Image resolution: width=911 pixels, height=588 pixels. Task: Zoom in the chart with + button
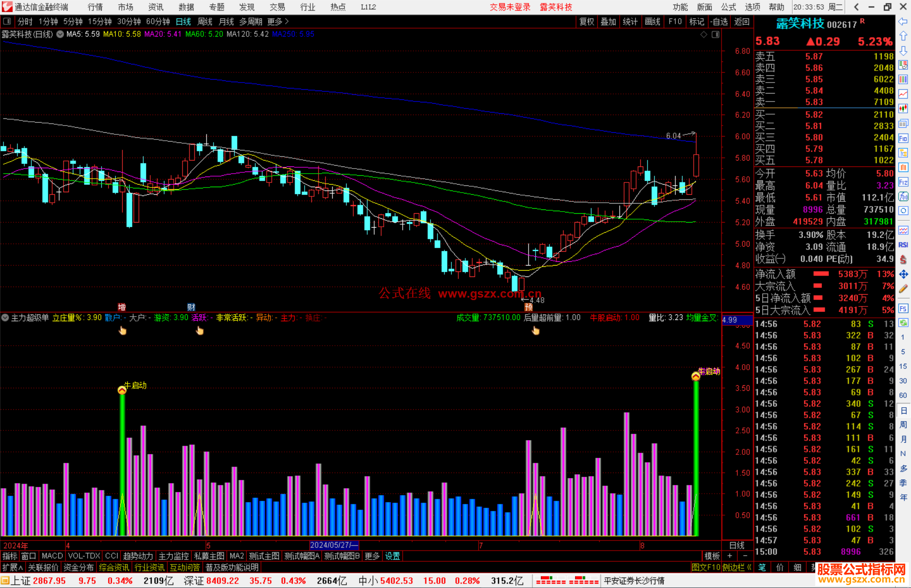(730, 556)
